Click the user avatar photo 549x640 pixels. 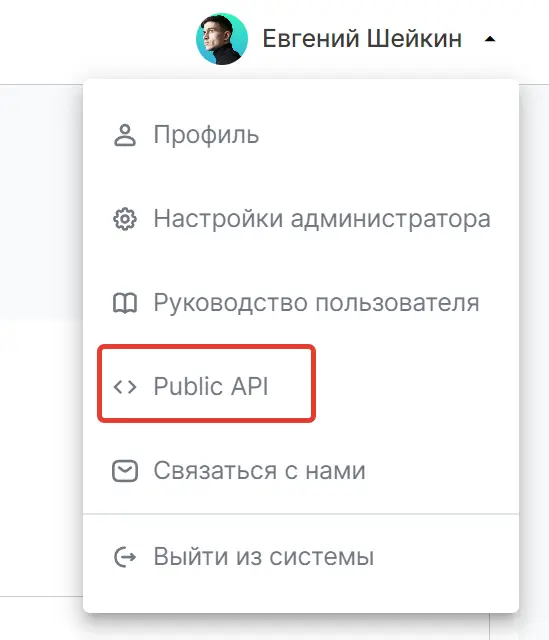pos(222,39)
